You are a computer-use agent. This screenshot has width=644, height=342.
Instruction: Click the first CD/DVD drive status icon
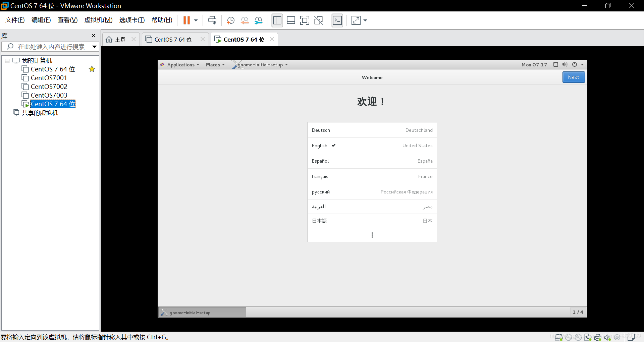pyautogui.click(x=569, y=337)
